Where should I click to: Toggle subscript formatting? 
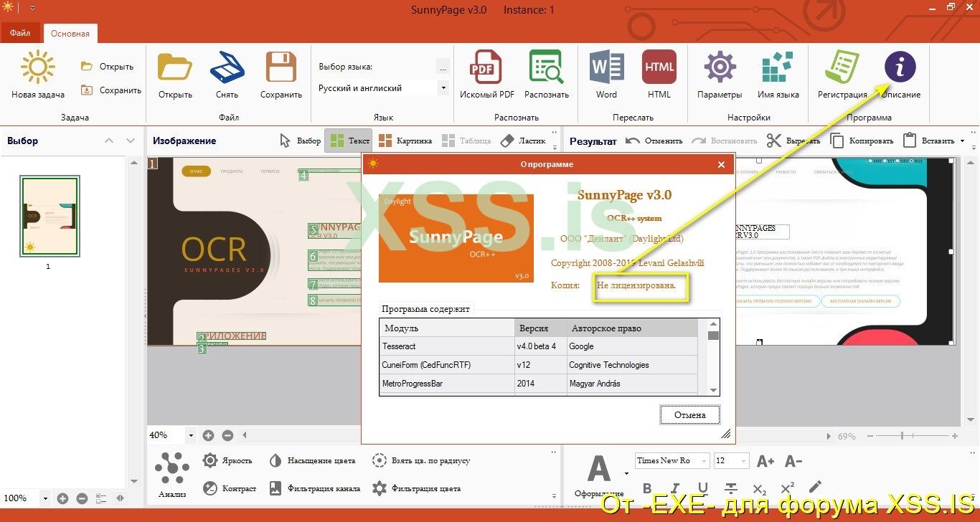tap(760, 489)
